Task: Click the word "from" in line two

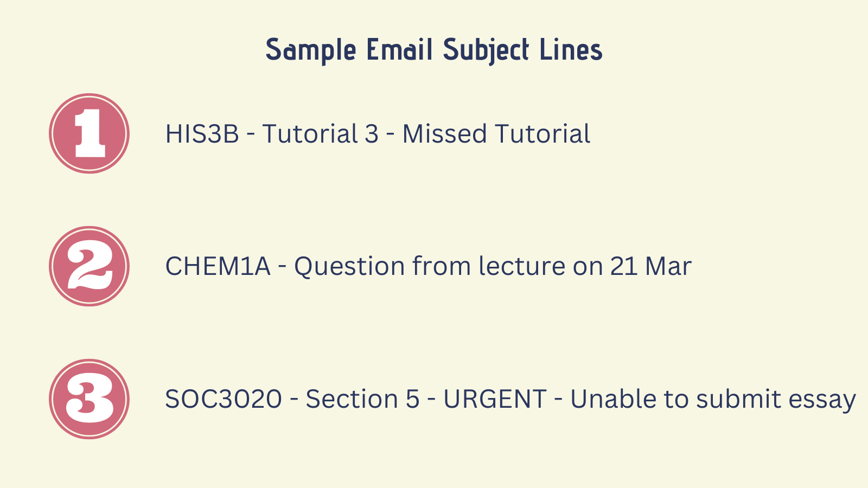Action: coord(433,266)
